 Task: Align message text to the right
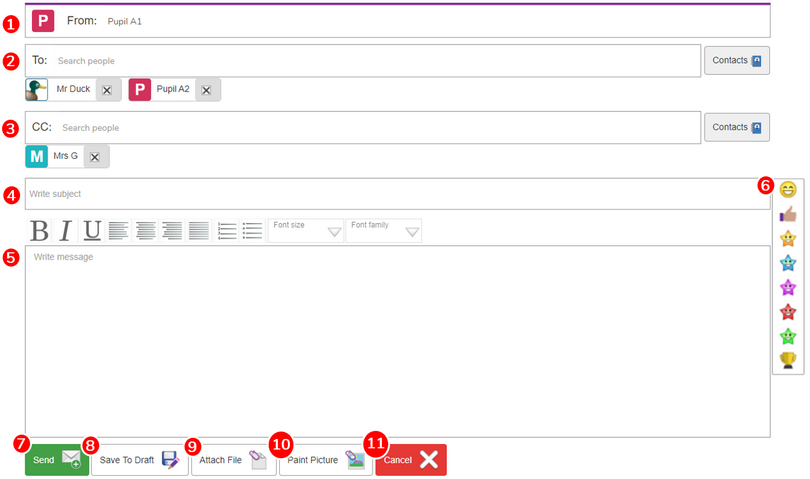172,230
